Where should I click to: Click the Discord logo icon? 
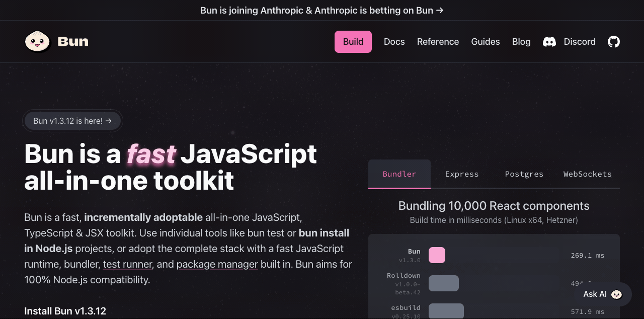click(x=549, y=42)
